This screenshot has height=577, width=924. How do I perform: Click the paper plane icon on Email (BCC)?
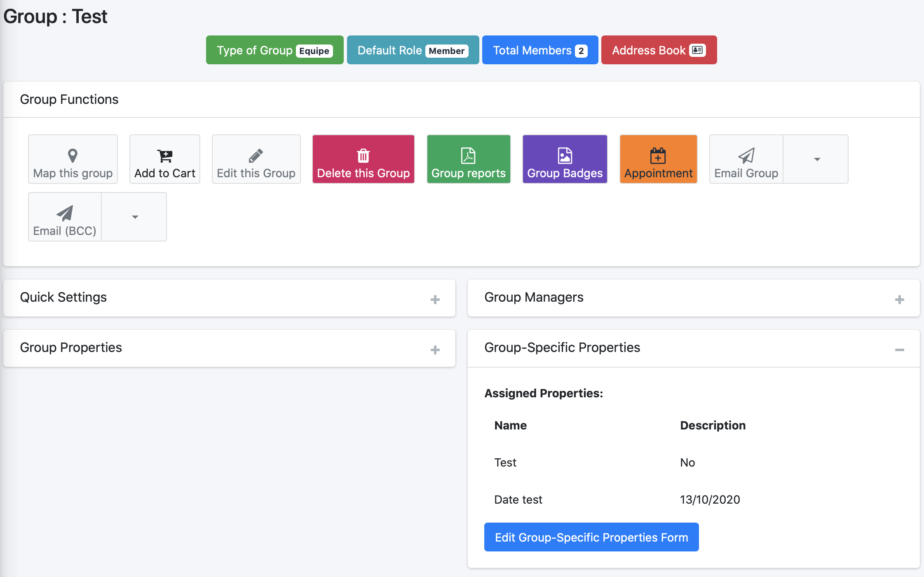pyautogui.click(x=65, y=213)
